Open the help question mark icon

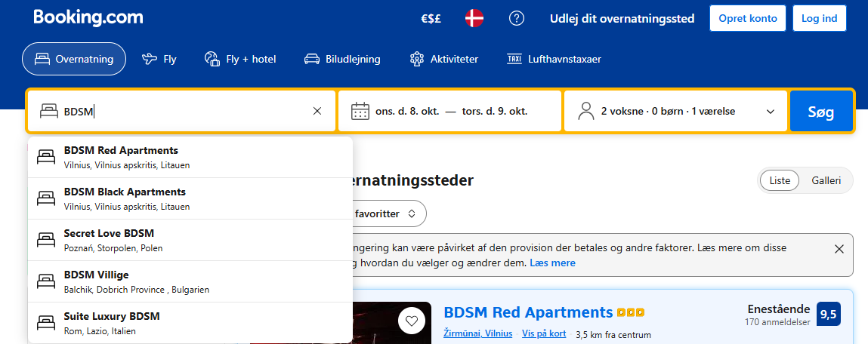tap(517, 19)
